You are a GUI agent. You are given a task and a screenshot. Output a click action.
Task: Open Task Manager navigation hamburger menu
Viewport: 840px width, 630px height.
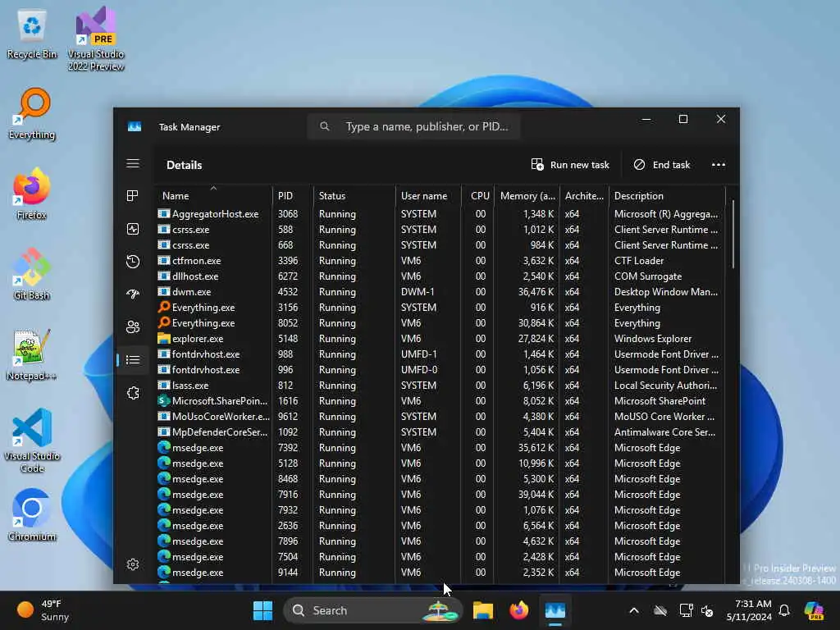133,163
